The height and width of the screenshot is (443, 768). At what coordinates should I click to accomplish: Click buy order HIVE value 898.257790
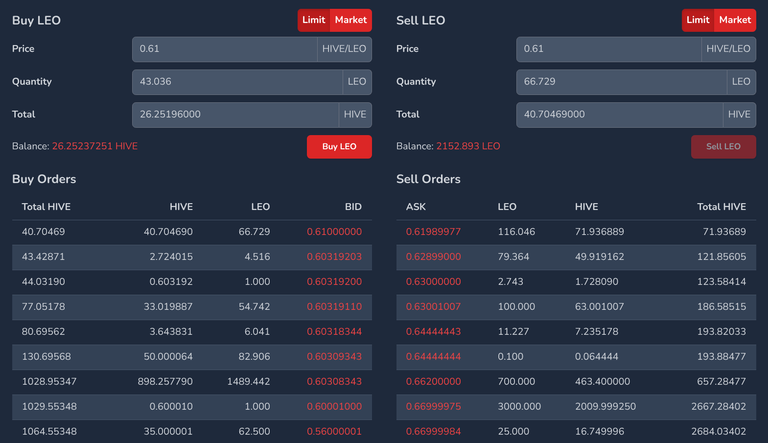tap(165, 382)
